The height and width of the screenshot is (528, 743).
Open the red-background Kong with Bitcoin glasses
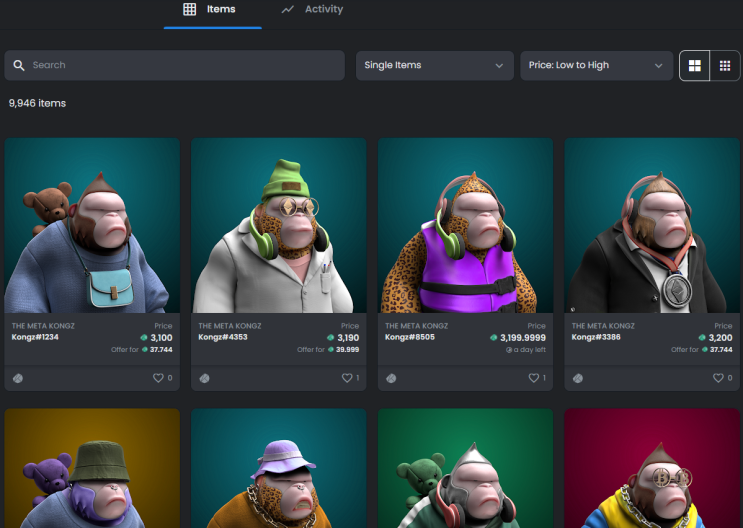[652, 468]
